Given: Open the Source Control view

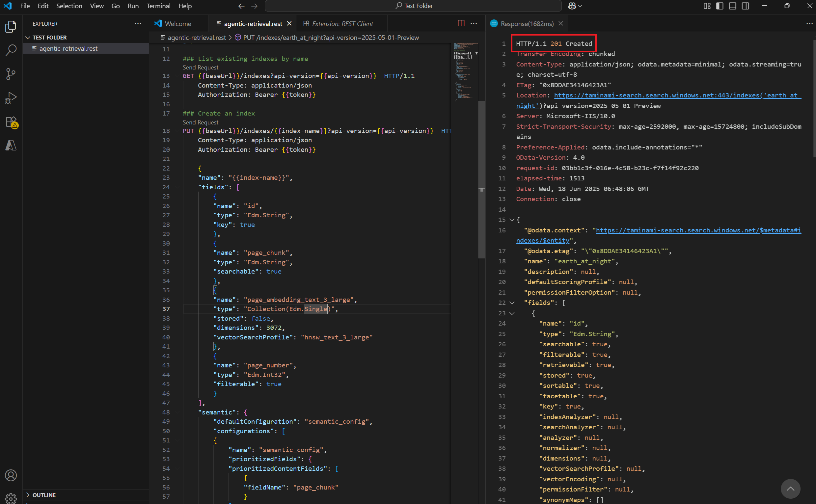Looking at the screenshot, I should [x=11, y=74].
